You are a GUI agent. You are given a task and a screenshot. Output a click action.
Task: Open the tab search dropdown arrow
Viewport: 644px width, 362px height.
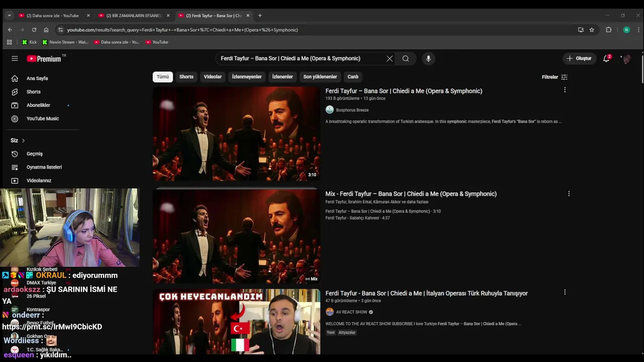click(x=9, y=16)
